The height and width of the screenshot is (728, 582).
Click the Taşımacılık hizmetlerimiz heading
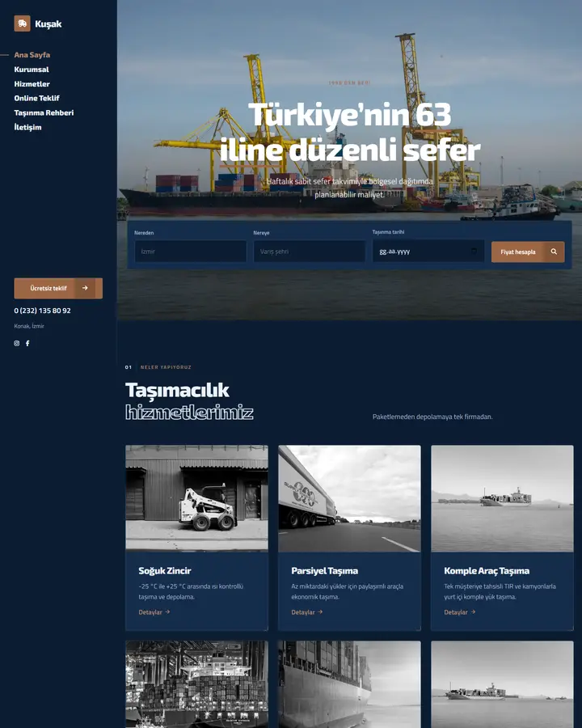click(189, 400)
